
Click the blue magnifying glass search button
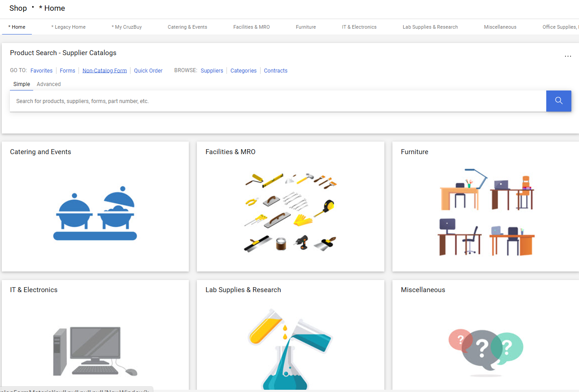coord(558,101)
